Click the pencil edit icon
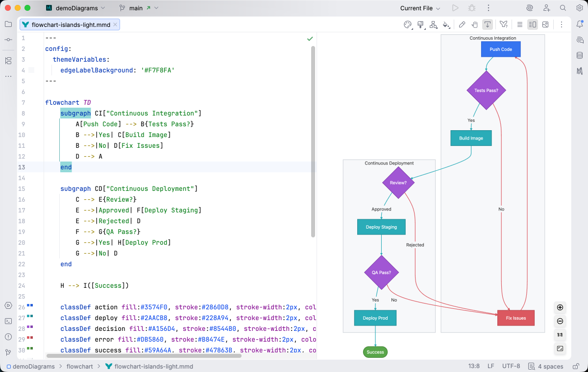The image size is (588, 372). coord(462,24)
